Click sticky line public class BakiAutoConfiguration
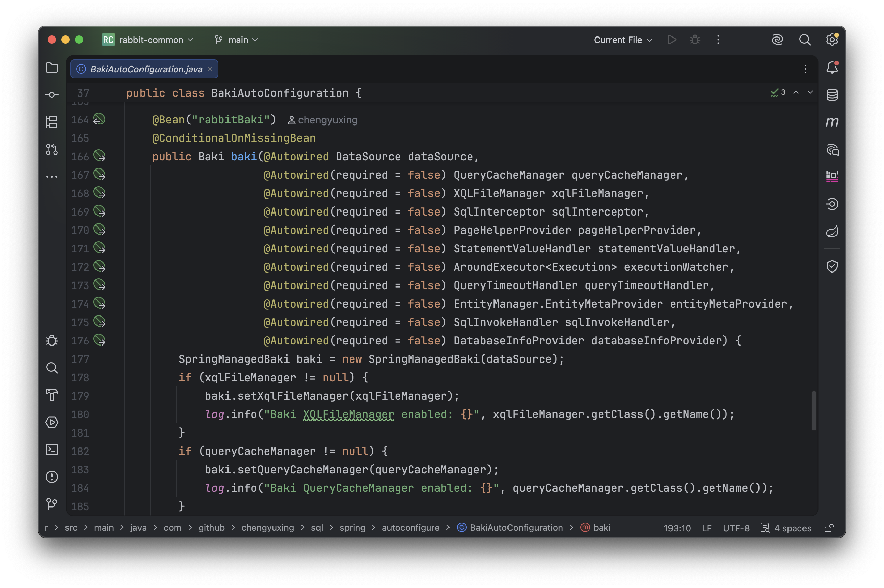Screen dimensions: 884x588 point(244,93)
